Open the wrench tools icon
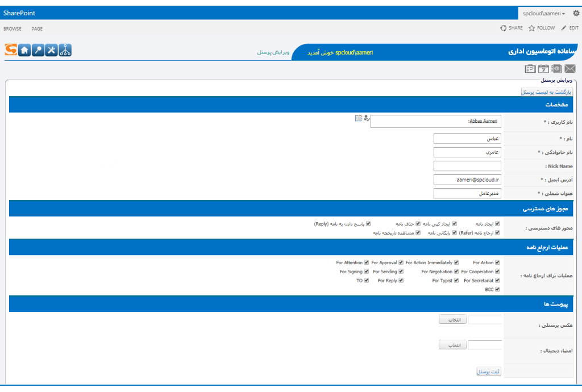This screenshot has height=392, width=582. (x=52, y=50)
